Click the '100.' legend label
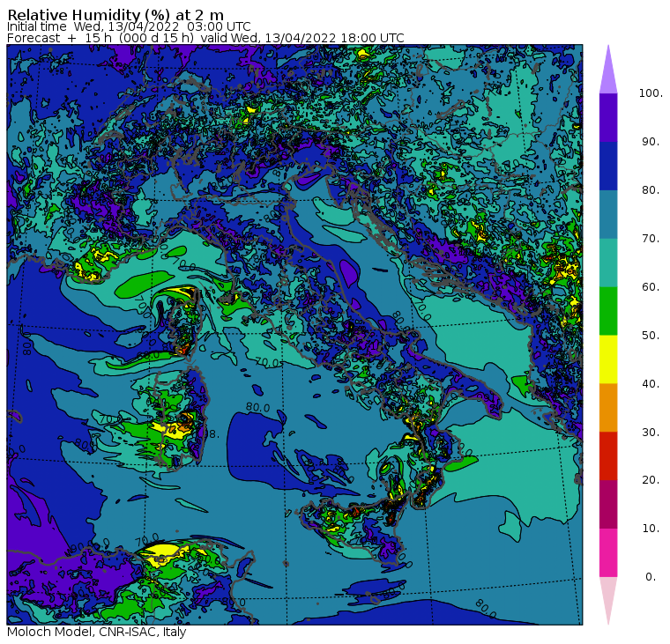This screenshot has width=670, height=644. click(651, 93)
